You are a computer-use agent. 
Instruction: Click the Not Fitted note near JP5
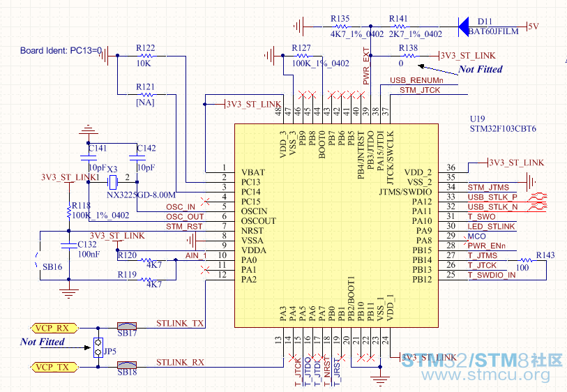point(43,342)
